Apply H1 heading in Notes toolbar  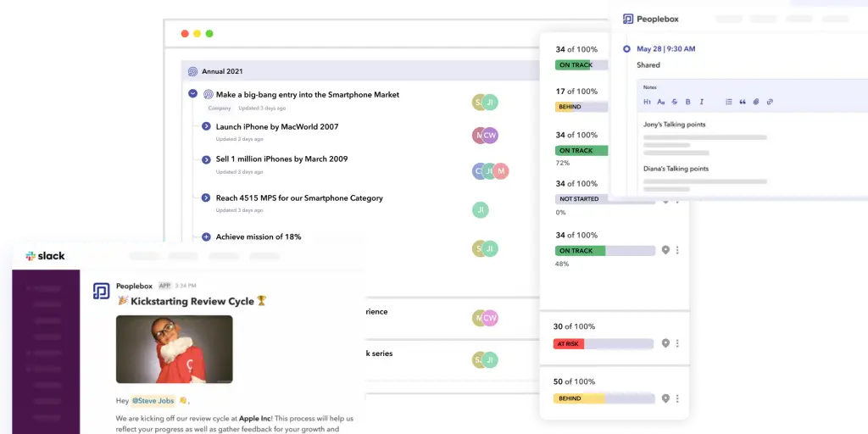[647, 102]
